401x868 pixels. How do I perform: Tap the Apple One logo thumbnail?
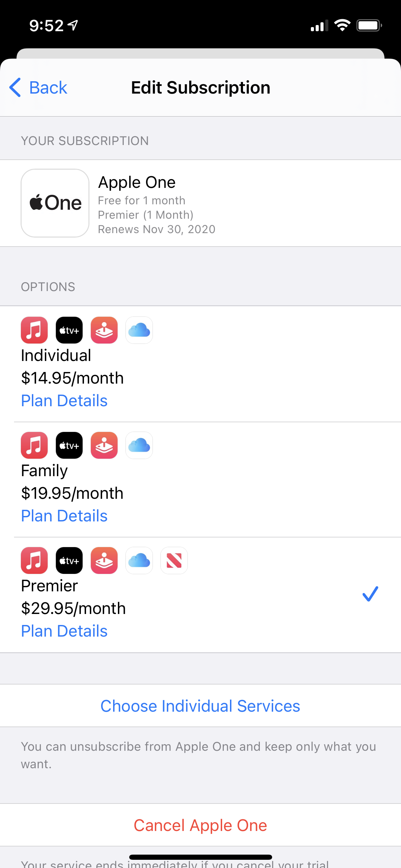55,203
